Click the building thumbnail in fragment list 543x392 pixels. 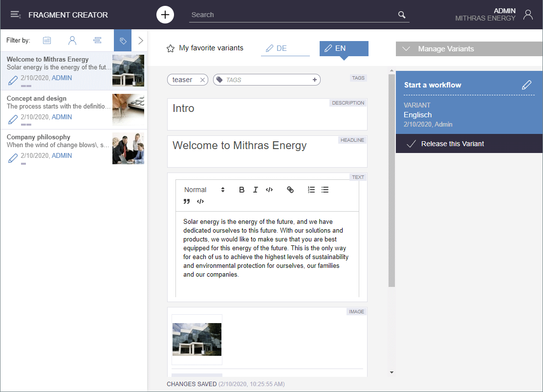[x=128, y=71]
